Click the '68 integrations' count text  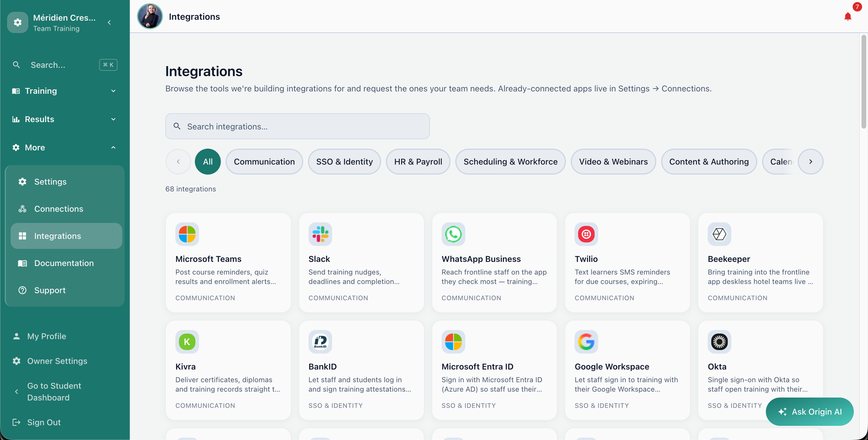190,189
